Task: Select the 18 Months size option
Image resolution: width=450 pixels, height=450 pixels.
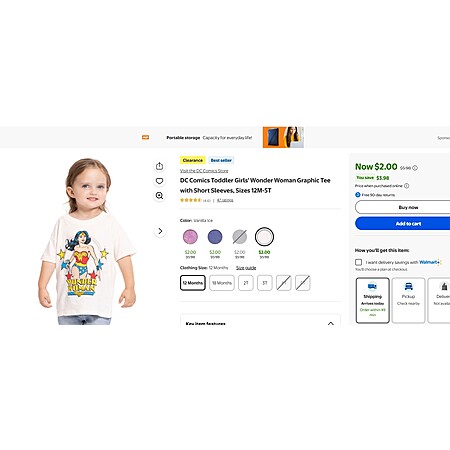Action: click(x=222, y=283)
